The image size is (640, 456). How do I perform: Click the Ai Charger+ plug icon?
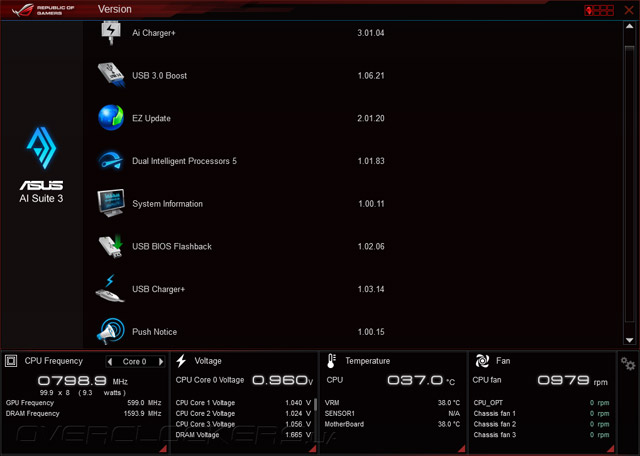pyautogui.click(x=111, y=33)
